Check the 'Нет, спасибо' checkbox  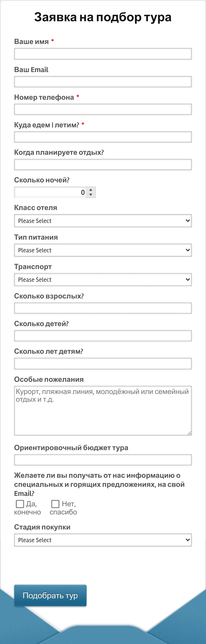click(55, 504)
